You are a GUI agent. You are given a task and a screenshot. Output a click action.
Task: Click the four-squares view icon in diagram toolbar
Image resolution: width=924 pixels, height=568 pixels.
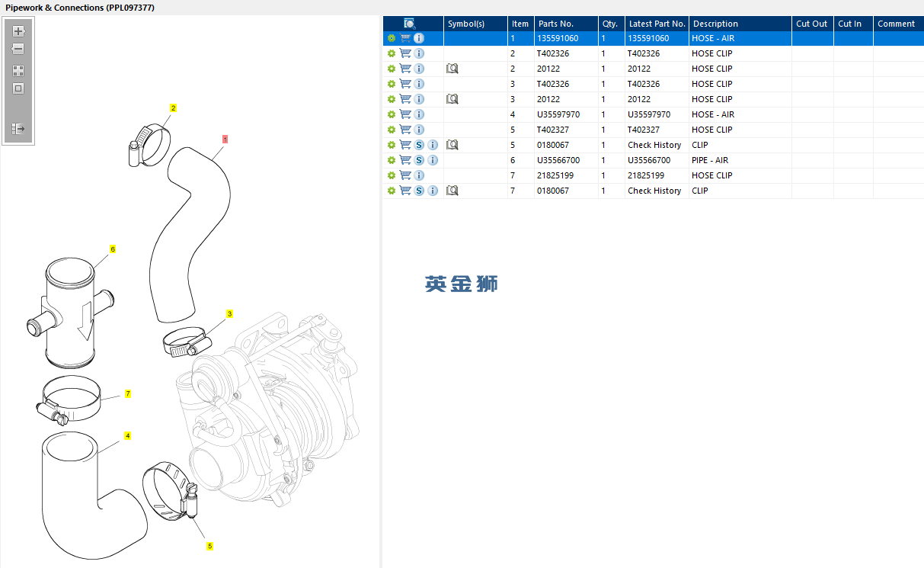pyautogui.click(x=18, y=70)
